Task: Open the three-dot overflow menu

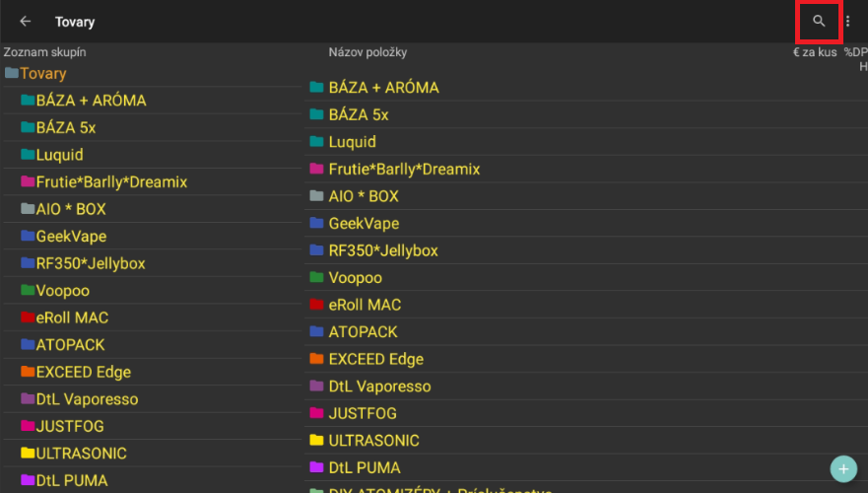Action: 847,21
